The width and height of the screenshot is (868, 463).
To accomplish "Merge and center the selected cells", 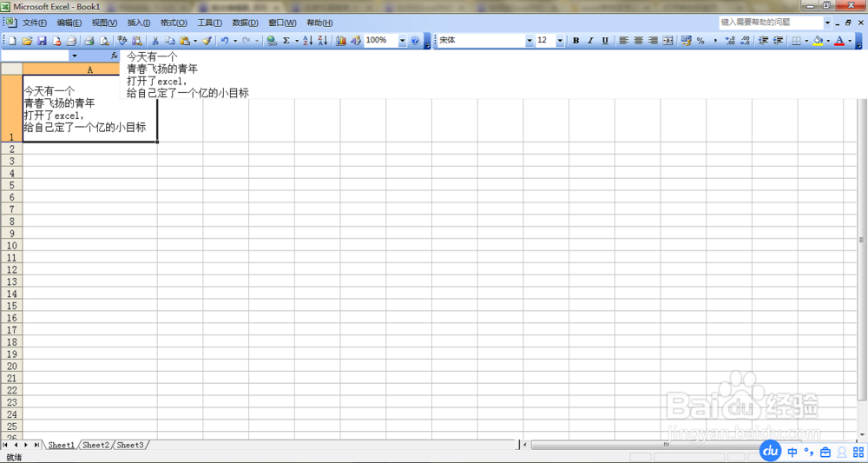I will (668, 41).
